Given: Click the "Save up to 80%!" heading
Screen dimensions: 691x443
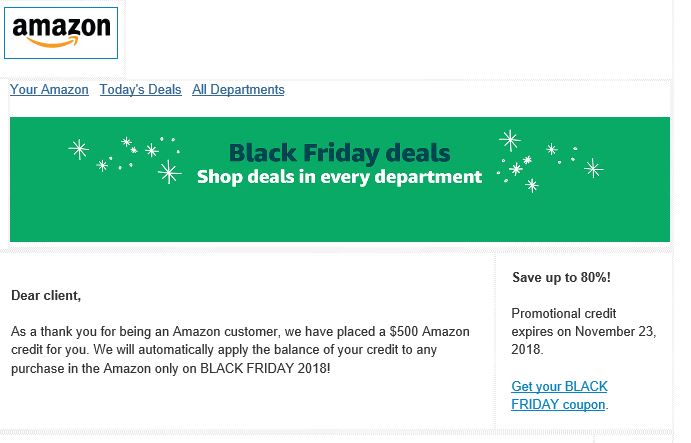Looking at the screenshot, I should 560,277.
